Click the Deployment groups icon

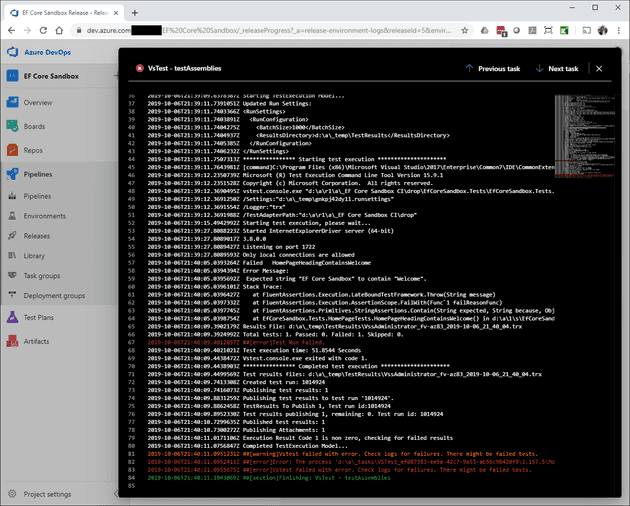coord(12,295)
